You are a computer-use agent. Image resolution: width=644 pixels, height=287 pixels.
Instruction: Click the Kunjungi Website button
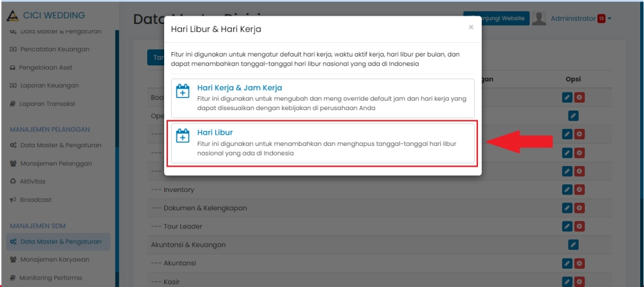[496, 18]
